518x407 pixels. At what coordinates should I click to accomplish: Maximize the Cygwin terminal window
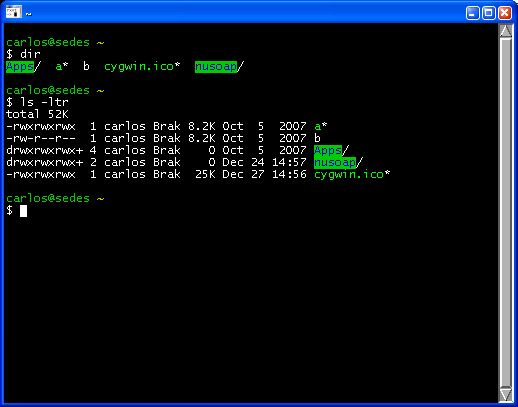tap(489, 13)
